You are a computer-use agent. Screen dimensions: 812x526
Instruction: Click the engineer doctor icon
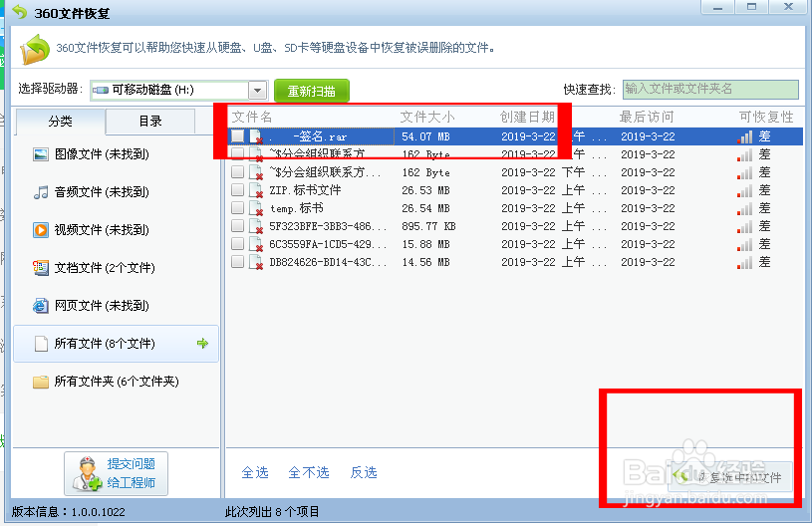(87, 474)
